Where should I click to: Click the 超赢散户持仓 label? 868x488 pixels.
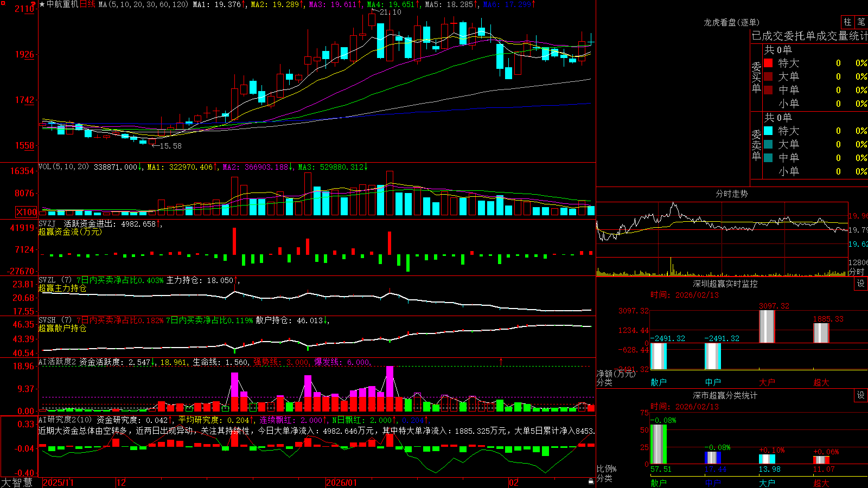pos(62,328)
